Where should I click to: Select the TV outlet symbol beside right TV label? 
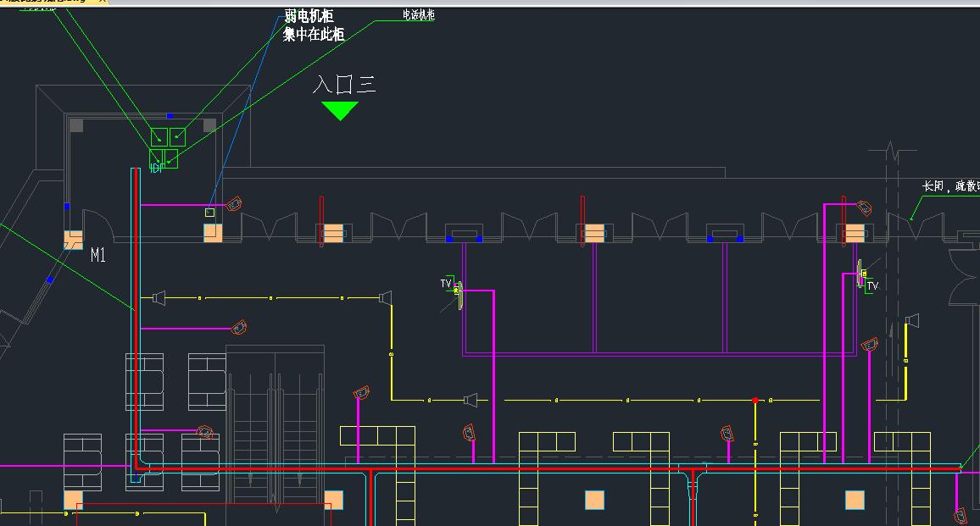click(861, 274)
